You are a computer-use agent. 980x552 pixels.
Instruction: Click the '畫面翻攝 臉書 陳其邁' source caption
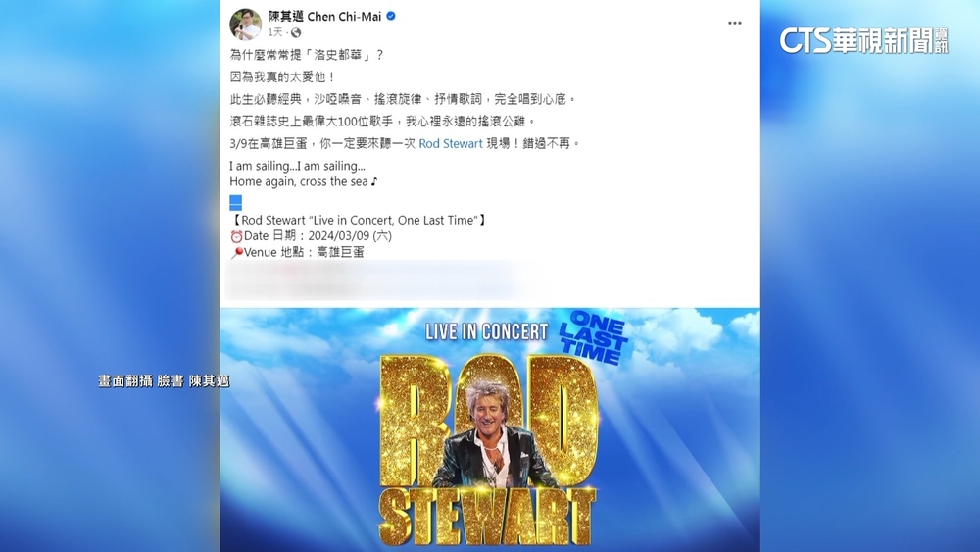pyautogui.click(x=164, y=380)
